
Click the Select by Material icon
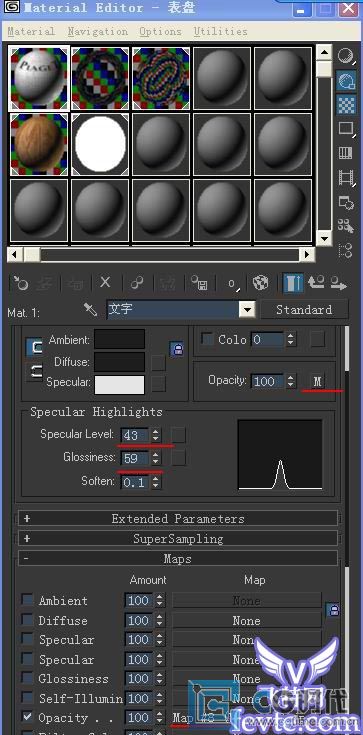(x=346, y=226)
